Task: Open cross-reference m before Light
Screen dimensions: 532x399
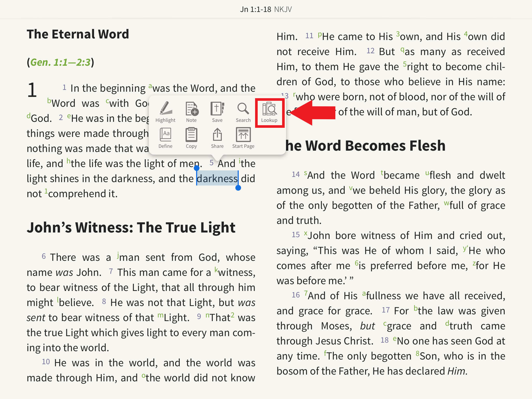Action: pyautogui.click(x=161, y=315)
